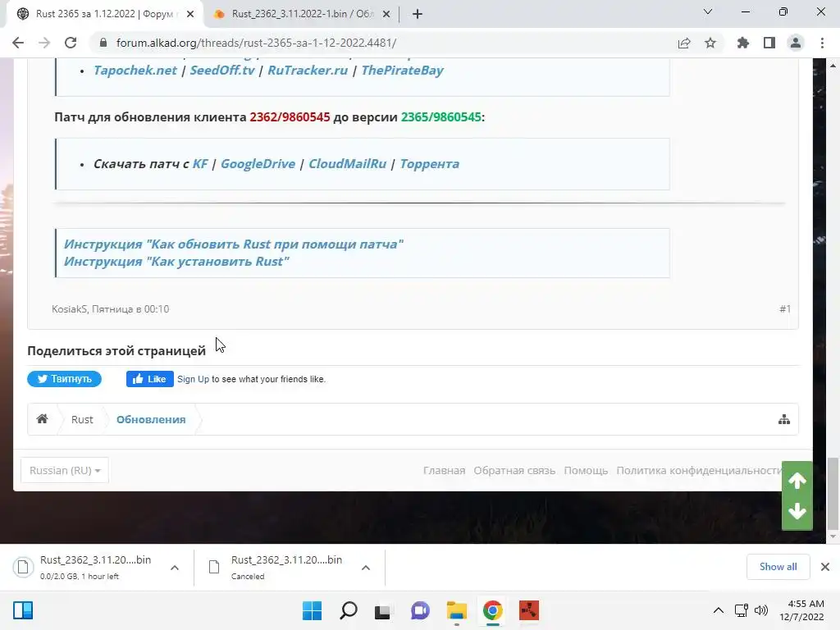This screenshot has height=630, width=840.
Task: Show hidden system tray icons
Action: [x=719, y=610]
